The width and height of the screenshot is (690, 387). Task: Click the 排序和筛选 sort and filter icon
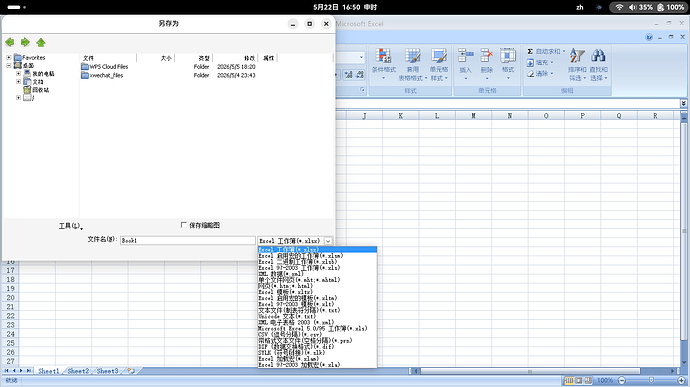click(577, 56)
